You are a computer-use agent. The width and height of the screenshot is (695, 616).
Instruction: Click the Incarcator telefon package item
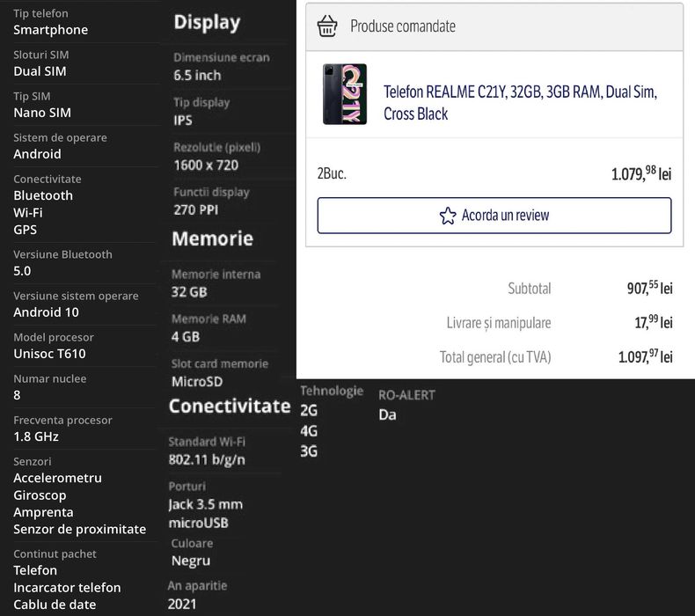tap(67, 588)
